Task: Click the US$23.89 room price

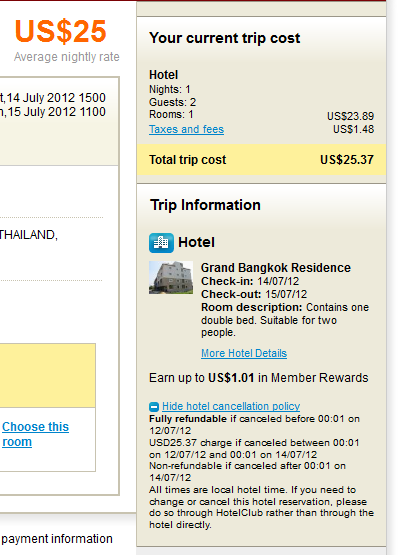Action: 351,116
